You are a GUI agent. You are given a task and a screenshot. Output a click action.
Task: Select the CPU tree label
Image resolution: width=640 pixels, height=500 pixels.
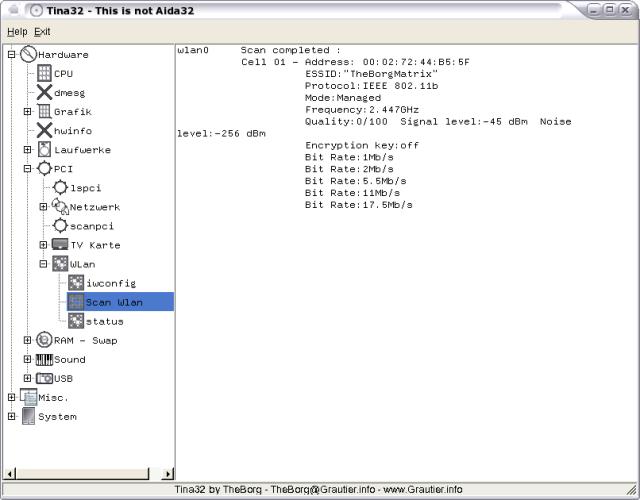tap(63, 74)
